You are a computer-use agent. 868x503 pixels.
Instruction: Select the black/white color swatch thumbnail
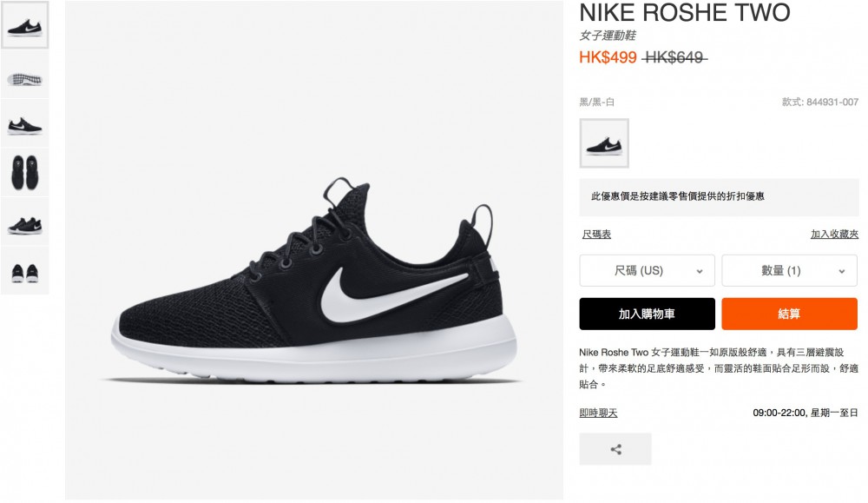pos(604,143)
